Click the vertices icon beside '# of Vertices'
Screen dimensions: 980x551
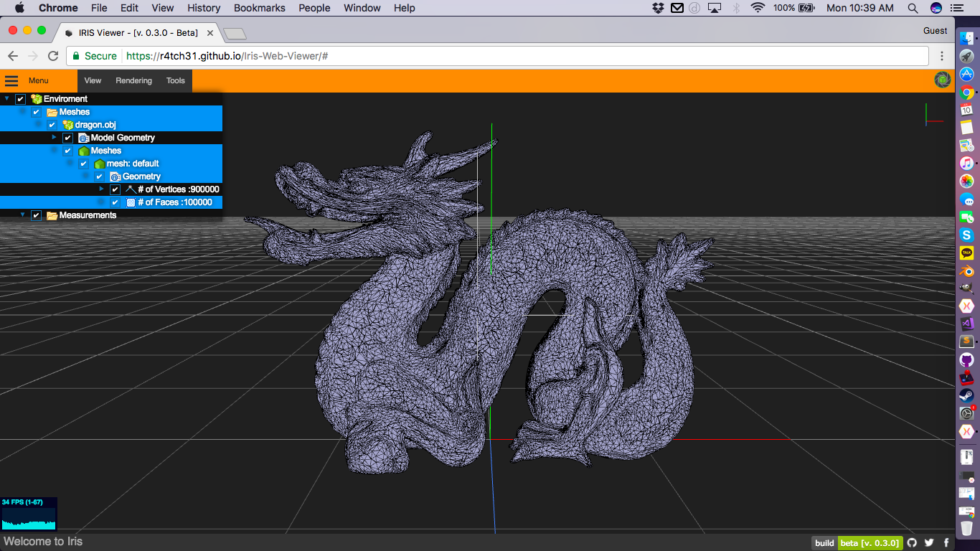[131, 189]
